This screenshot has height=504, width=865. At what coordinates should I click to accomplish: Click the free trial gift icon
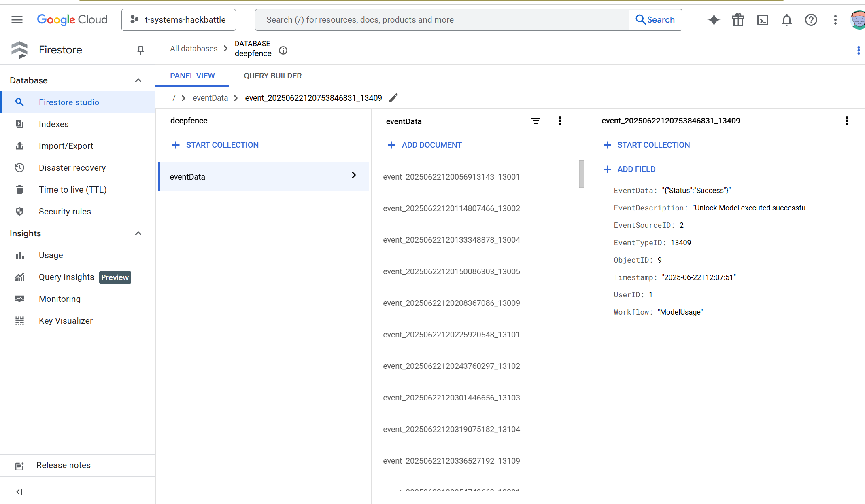738,20
